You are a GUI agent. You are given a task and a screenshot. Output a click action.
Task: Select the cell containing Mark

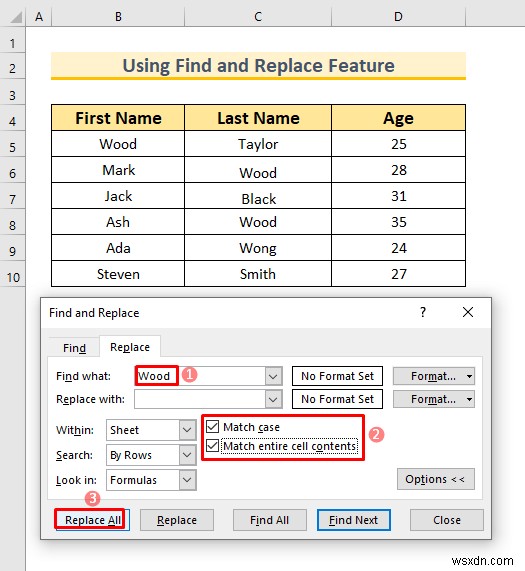click(x=118, y=170)
